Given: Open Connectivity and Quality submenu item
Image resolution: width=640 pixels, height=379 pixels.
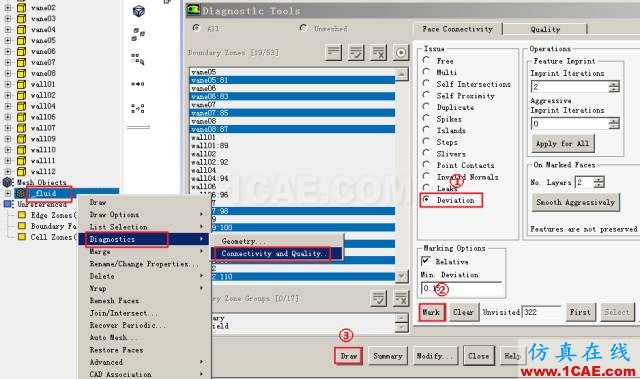Looking at the screenshot, I should pos(273,254).
